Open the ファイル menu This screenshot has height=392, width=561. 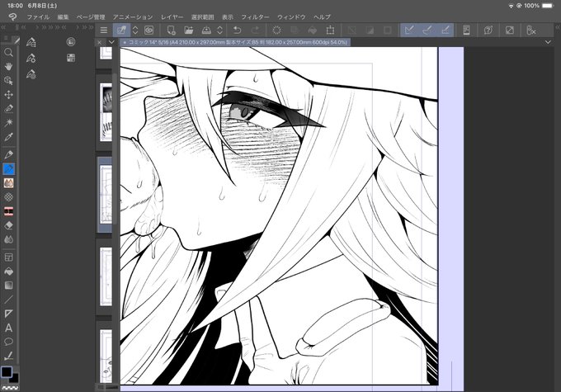point(38,17)
